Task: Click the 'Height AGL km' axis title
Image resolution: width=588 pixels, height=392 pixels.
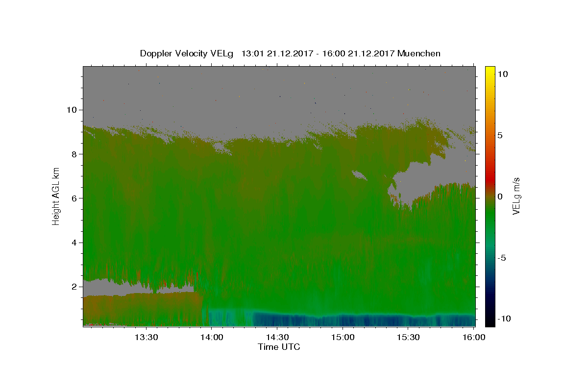Action: tap(56, 196)
